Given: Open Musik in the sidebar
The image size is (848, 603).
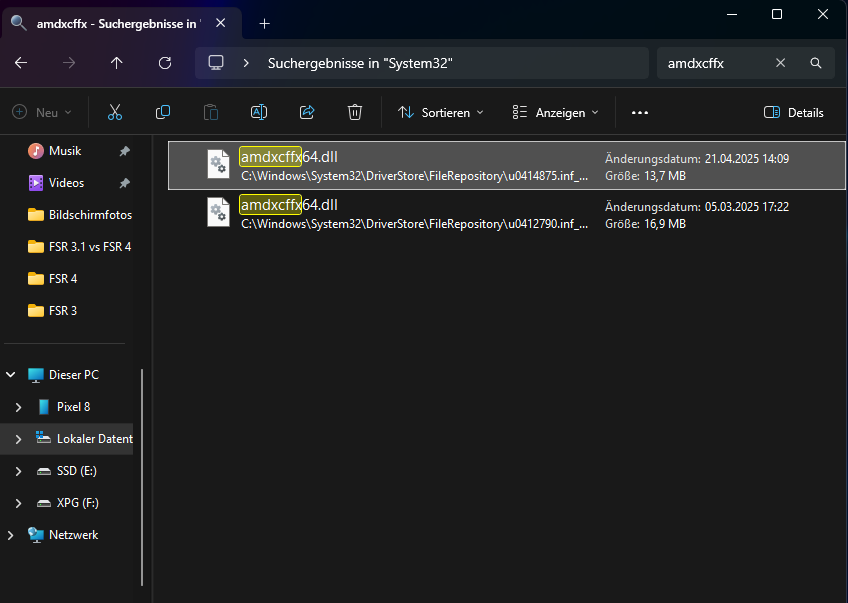Looking at the screenshot, I should tap(65, 151).
